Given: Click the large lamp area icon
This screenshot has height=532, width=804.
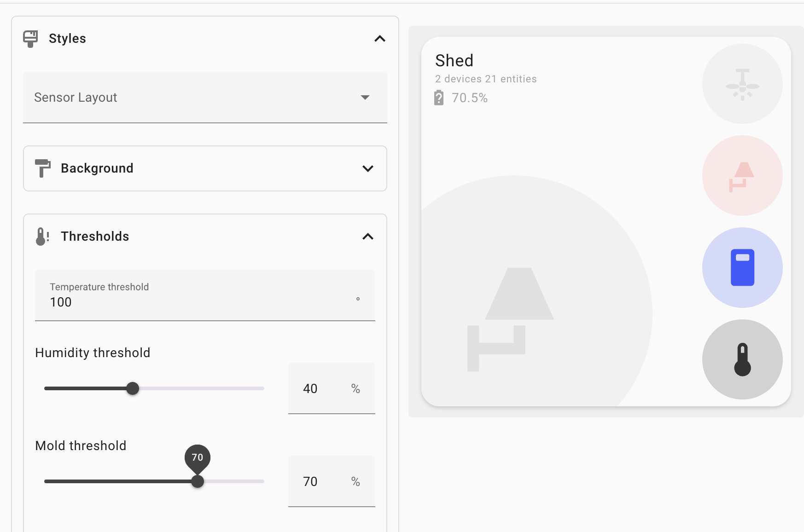Looking at the screenshot, I should [510, 318].
